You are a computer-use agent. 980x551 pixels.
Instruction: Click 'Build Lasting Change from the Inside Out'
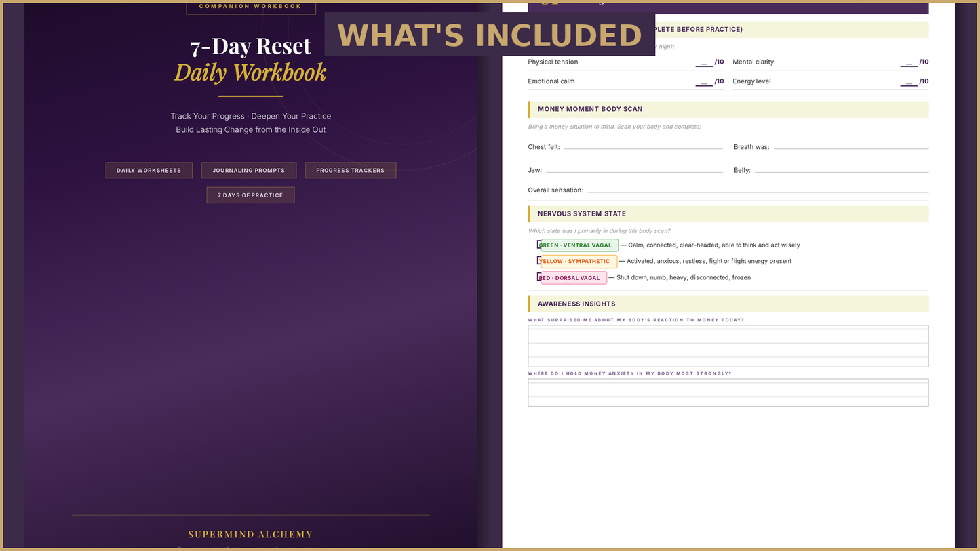[251, 129]
